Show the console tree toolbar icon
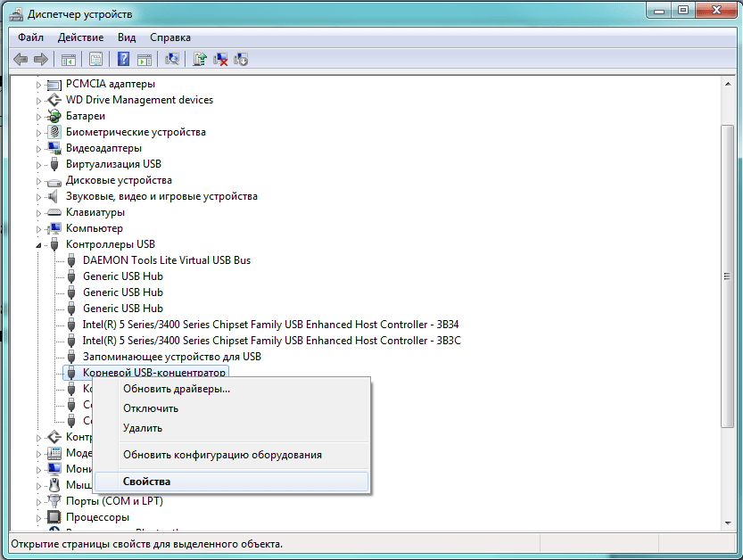Viewport: 743px width, 560px height. click(x=68, y=60)
